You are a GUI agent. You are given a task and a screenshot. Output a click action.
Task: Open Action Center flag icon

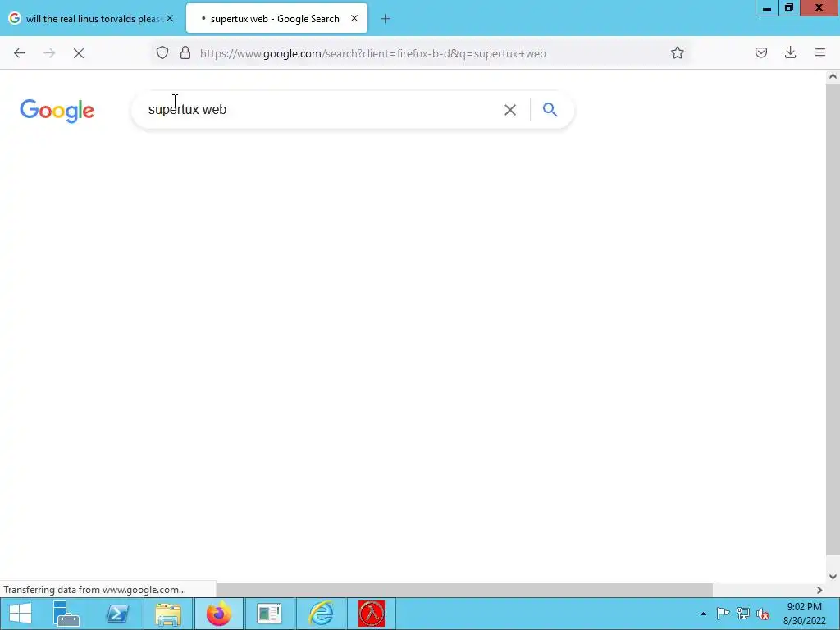point(723,614)
